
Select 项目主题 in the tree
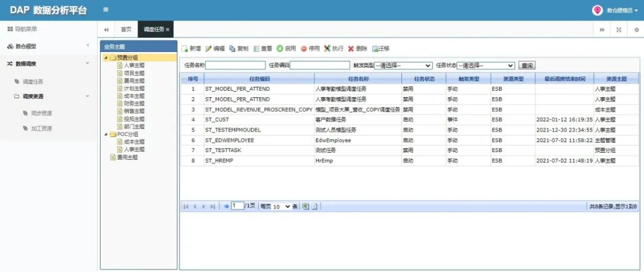pyautogui.click(x=134, y=73)
